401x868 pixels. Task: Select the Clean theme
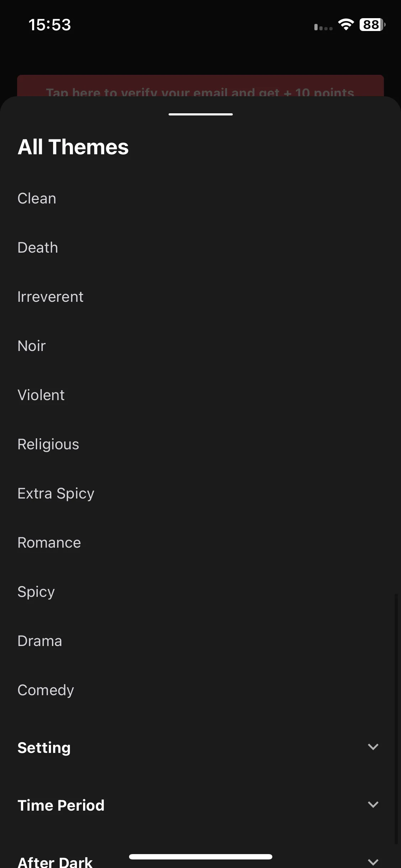pos(37,198)
